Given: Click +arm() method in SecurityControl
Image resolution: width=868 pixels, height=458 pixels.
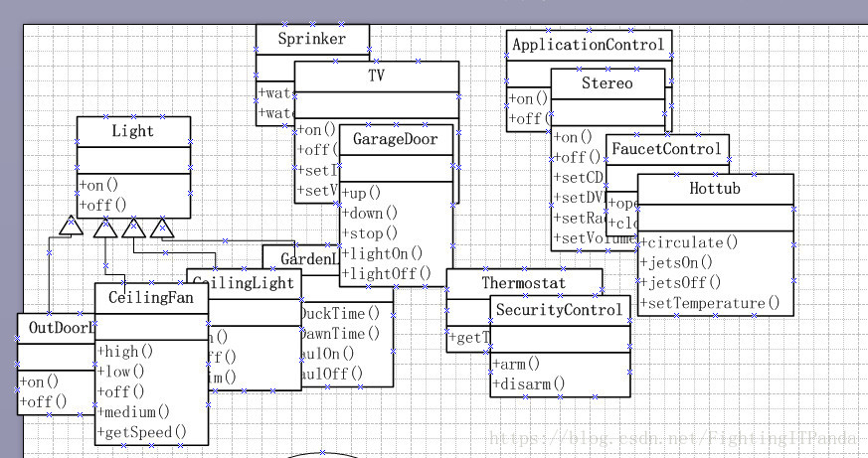Looking at the screenshot, I should click(x=516, y=364).
